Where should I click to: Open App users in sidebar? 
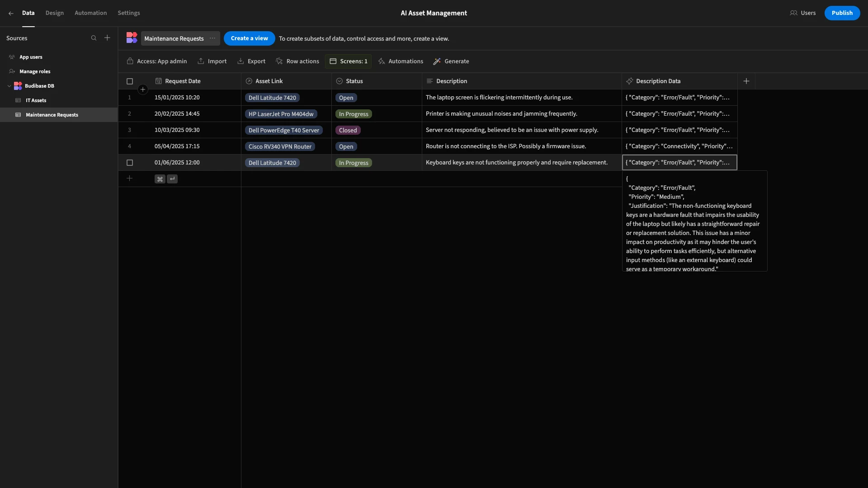tap(59, 57)
